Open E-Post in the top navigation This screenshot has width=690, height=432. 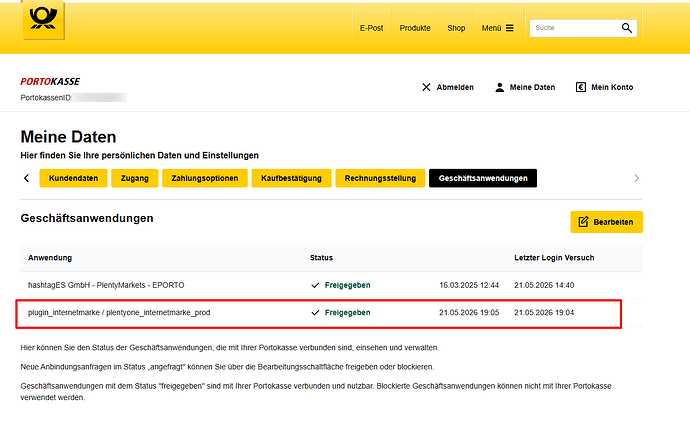click(371, 28)
